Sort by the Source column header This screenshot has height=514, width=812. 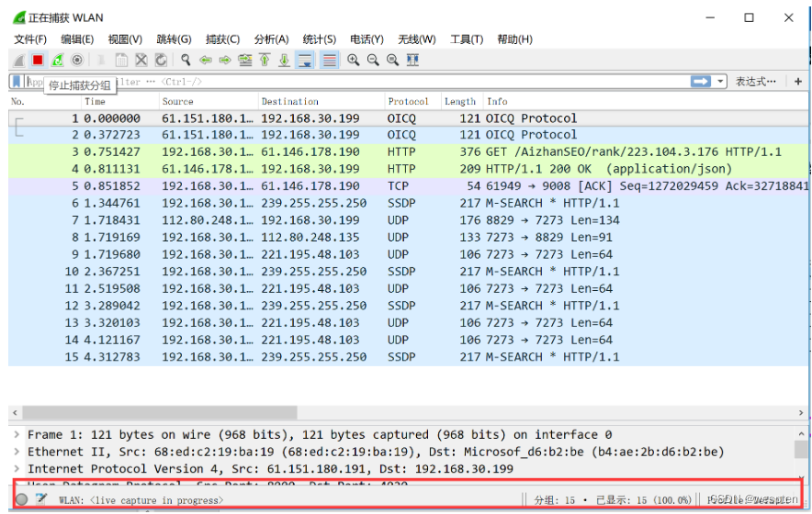209,102
